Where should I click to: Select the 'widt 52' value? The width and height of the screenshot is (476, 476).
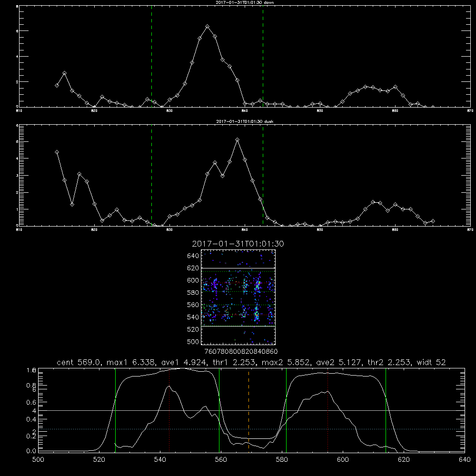(x=431, y=362)
